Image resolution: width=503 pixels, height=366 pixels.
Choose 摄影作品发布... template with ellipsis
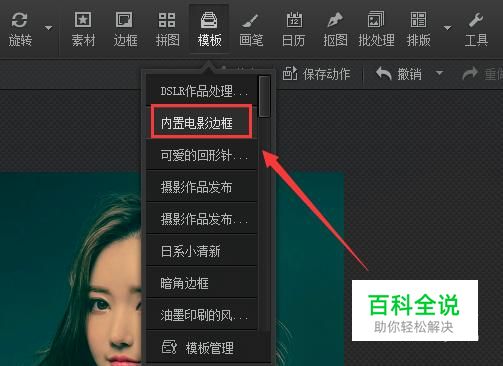(x=201, y=219)
